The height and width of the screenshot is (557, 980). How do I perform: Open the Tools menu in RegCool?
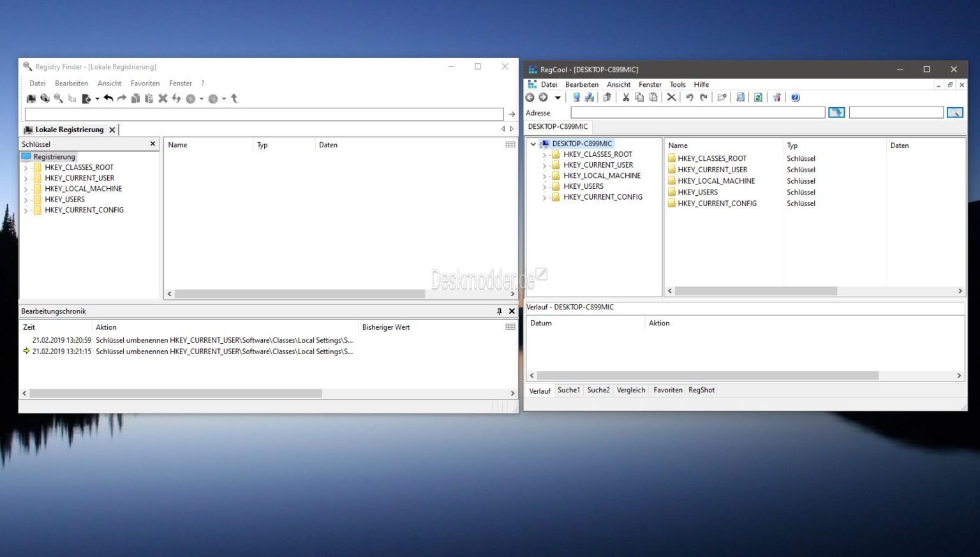coord(677,84)
